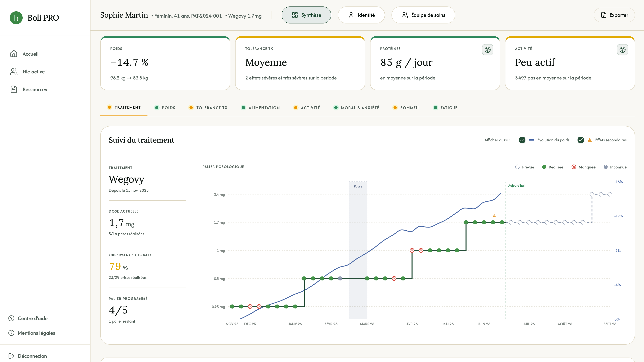Click the Boli PRO logo icon
Image resolution: width=644 pixels, height=362 pixels.
coord(16,18)
